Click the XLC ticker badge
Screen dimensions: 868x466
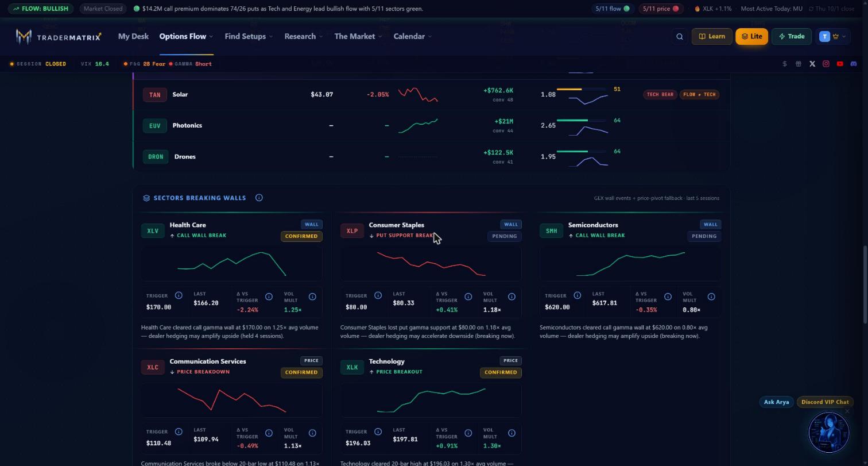153,367
